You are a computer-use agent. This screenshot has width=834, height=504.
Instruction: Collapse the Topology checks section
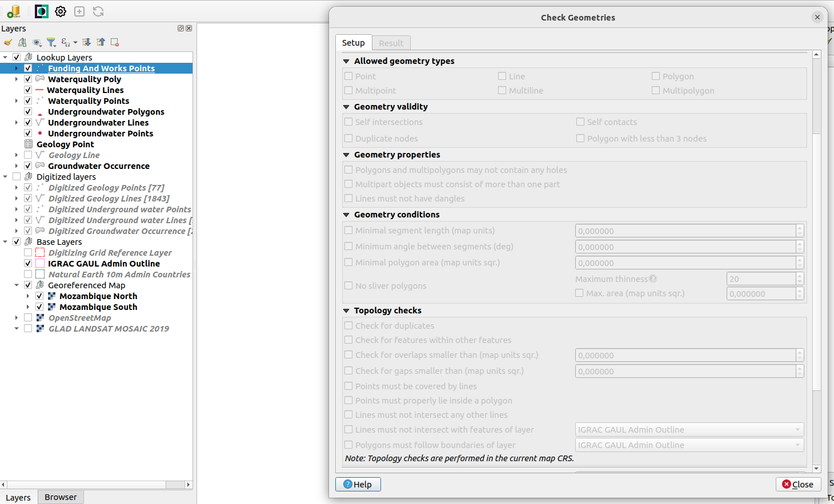point(346,311)
